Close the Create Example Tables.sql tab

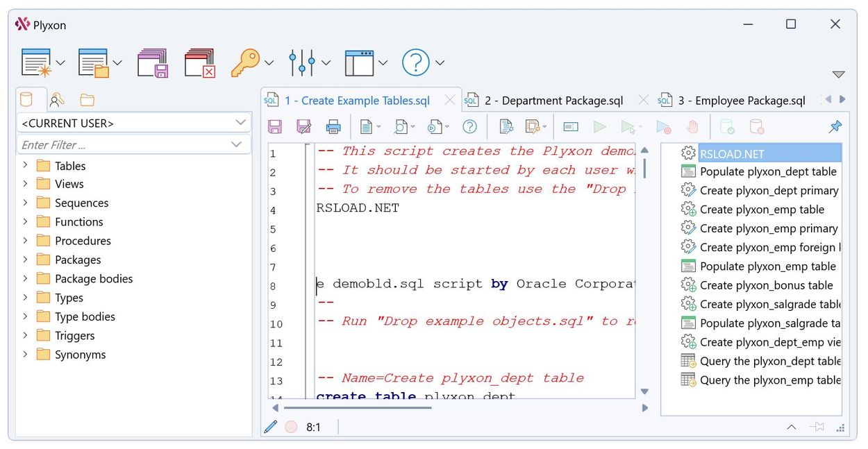coord(450,101)
